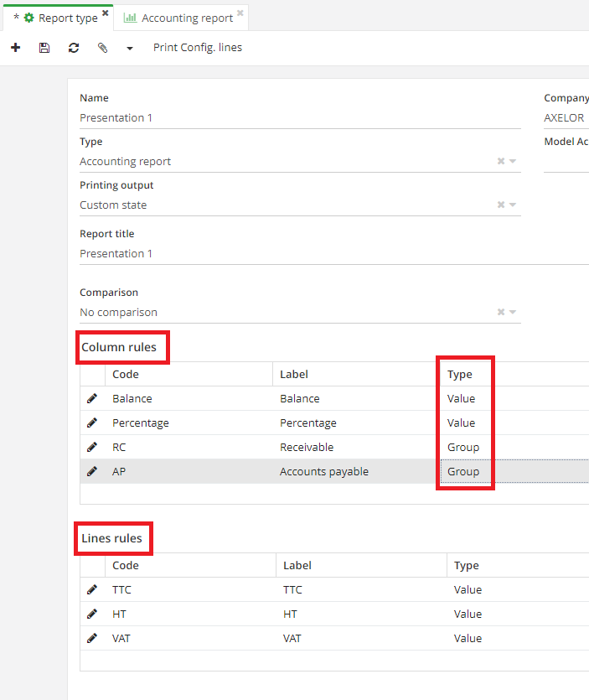Expand the Printing output dropdown arrow
Image resolution: width=589 pixels, height=700 pixels.
tap(513, 205)
